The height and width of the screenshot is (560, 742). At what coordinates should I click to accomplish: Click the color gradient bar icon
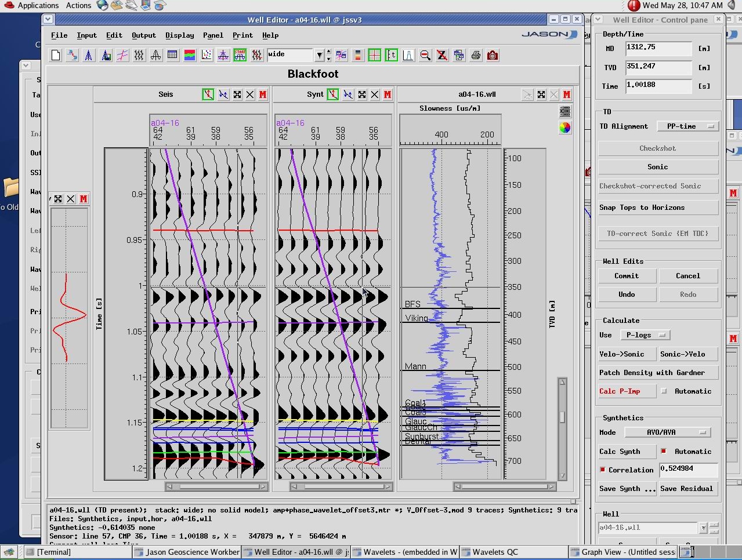click(358, 55)
